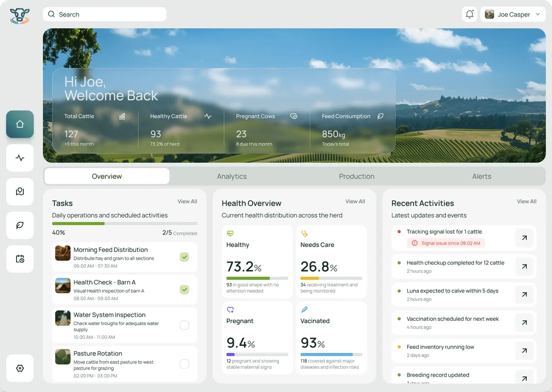Check Pasture Rotation task

[x=184, y=364]
